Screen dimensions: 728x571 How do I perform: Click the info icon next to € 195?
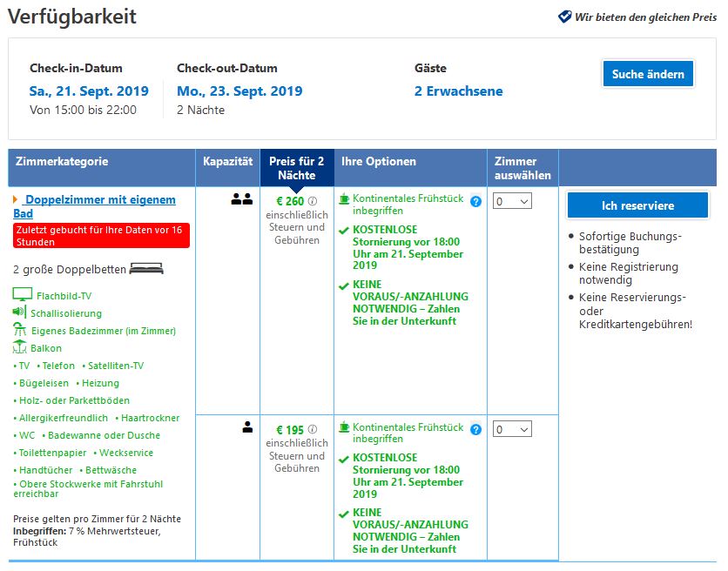click(313, 429)
